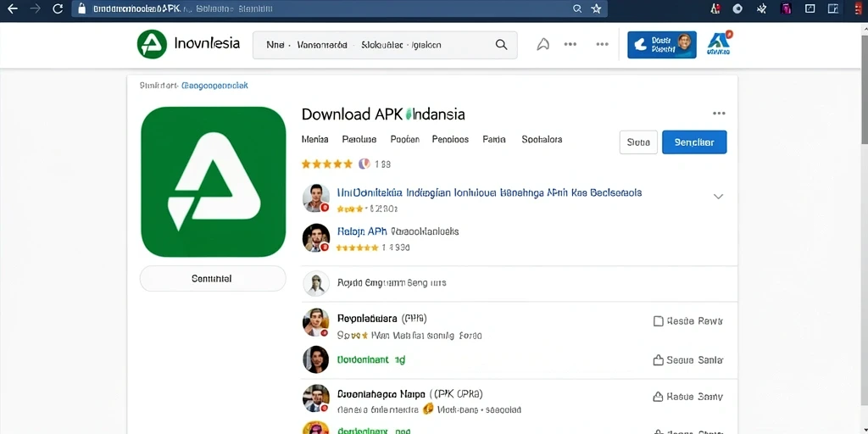Open the second three-dots header menu
Viewport: 868px width, 434px height.
(x=603, y=44)
